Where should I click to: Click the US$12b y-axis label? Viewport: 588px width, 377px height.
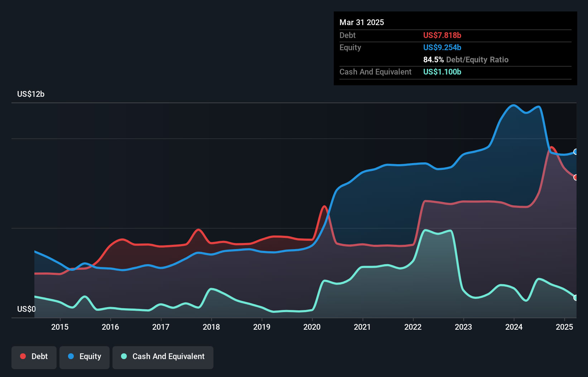[x=31, y=94]
